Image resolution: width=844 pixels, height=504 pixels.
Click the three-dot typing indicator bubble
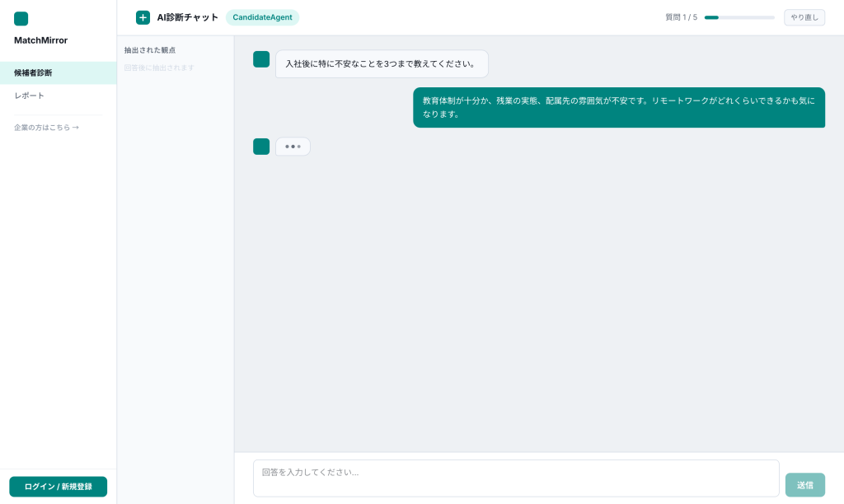tap(293, 147)
